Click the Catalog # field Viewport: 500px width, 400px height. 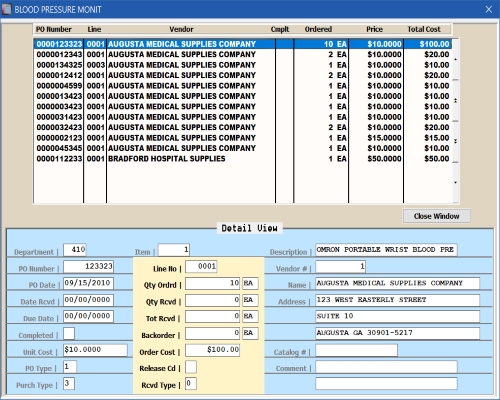tap(356, 350)
